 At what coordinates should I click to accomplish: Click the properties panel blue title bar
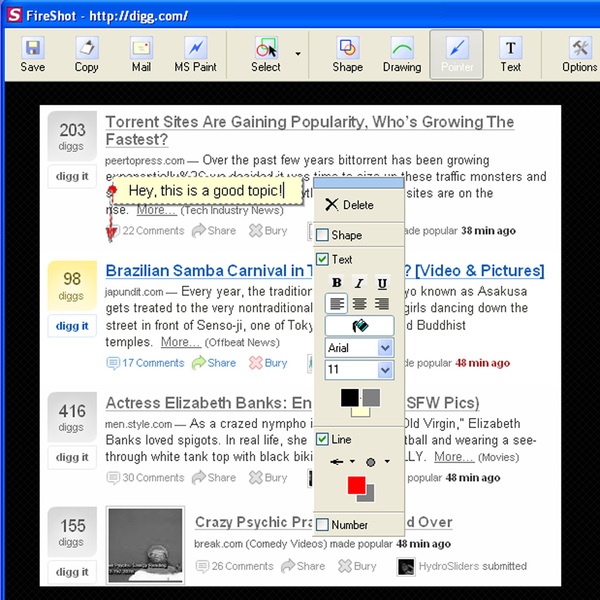(359, 183)
